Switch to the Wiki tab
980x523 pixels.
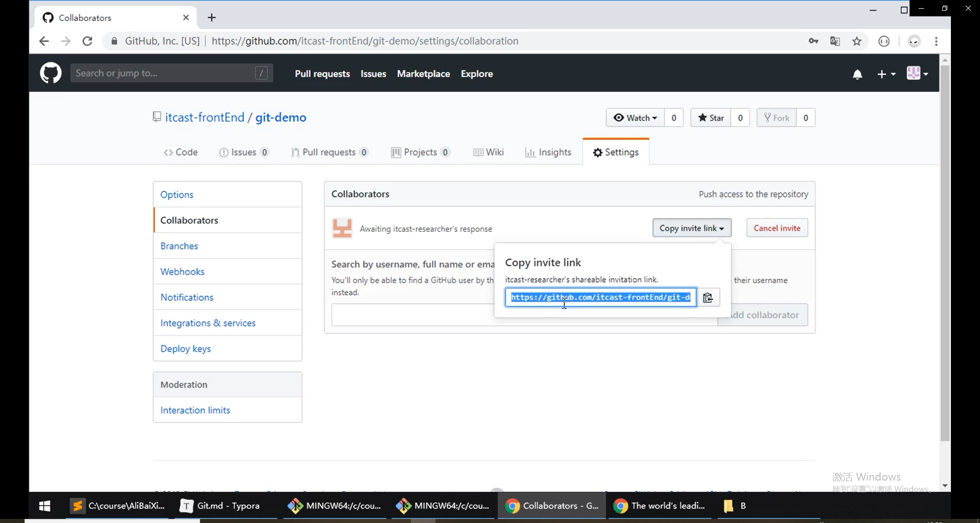click(x=488, y=152)
